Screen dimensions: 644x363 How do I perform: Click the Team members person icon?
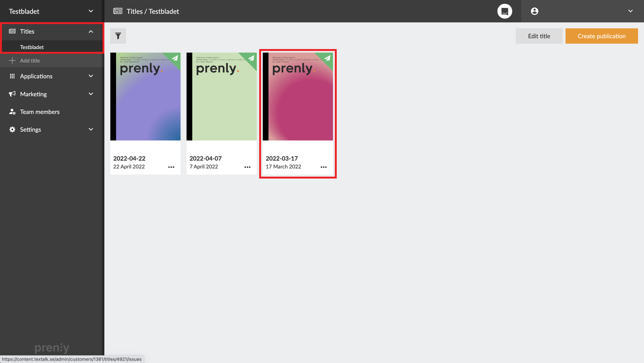12,112
